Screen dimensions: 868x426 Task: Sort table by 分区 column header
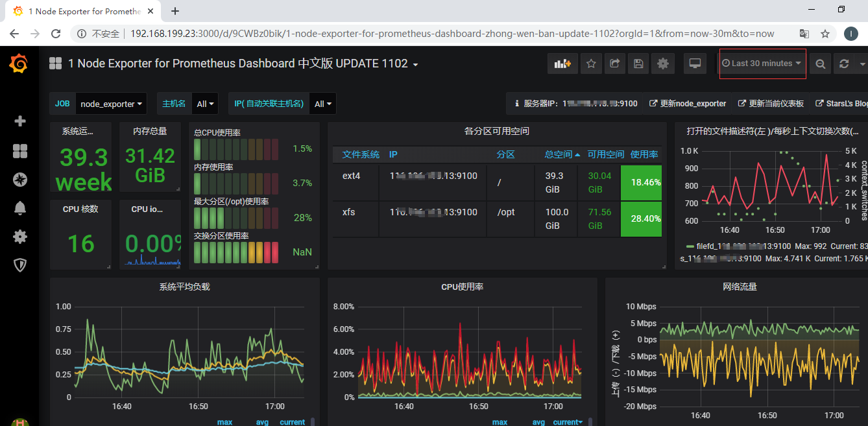pyautogui.click(x=505, y=154)
